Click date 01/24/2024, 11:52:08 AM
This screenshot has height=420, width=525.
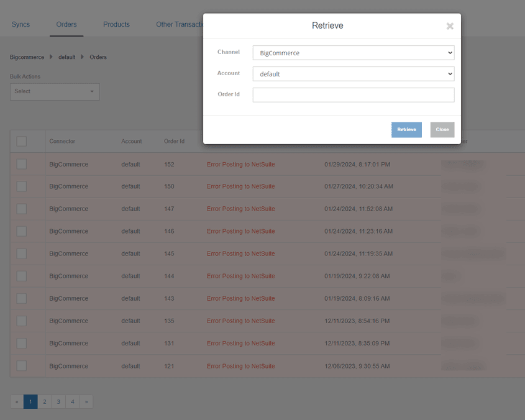(358, 209)
